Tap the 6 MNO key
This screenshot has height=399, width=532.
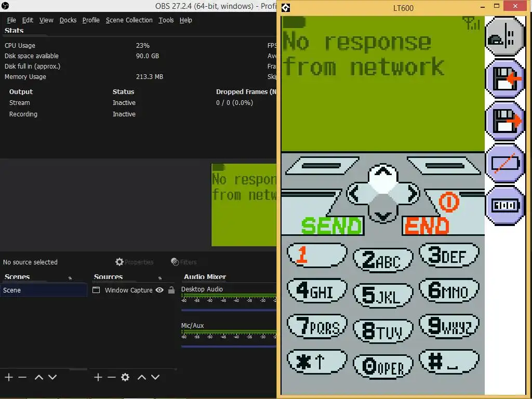pyautogui.click(x=449, y=291)
